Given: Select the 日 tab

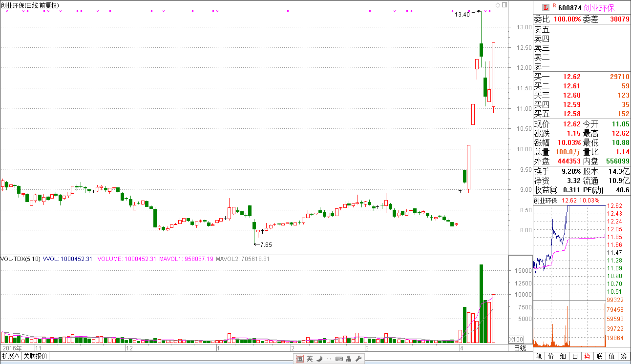Looking at the screenshot, I should point(575,356).
